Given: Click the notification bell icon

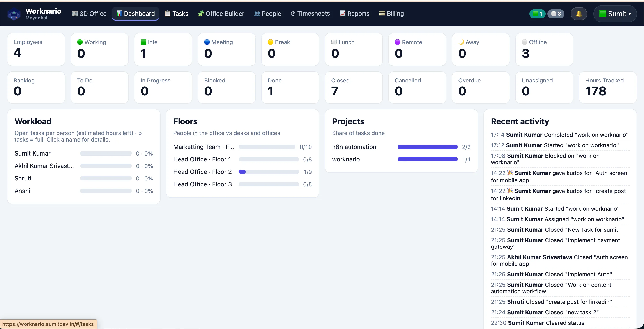Looking at the screenshot, I should (579, 14).
